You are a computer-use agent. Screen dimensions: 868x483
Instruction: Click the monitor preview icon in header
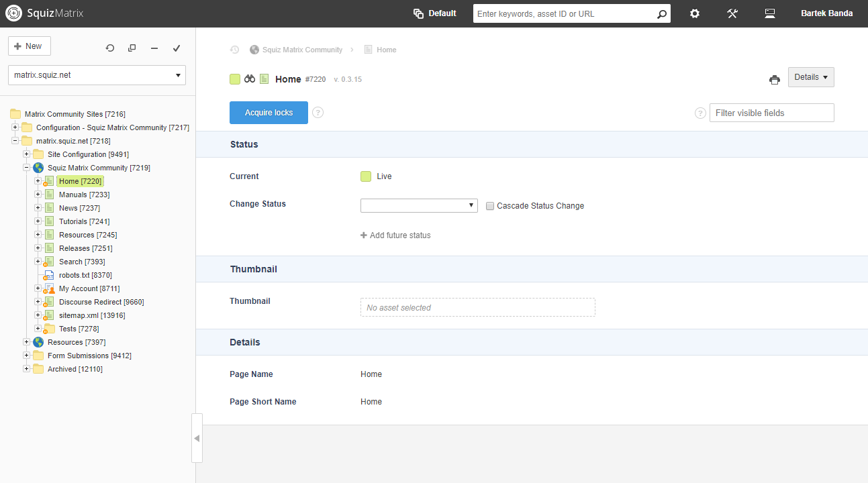point(770,13)
